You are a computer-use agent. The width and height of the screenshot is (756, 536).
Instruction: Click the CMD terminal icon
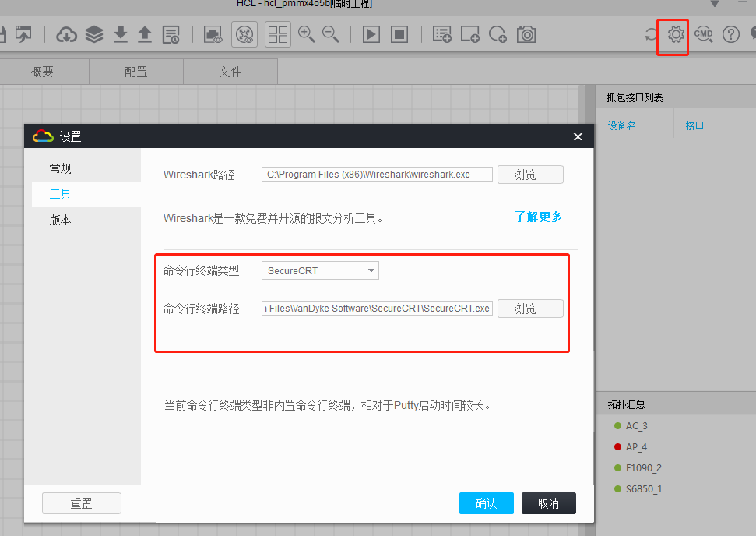pos(704,35)
